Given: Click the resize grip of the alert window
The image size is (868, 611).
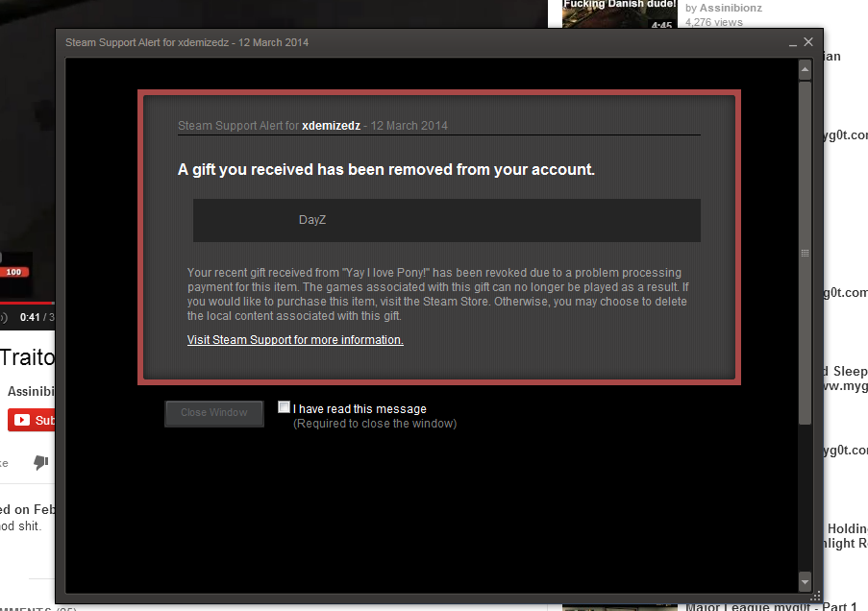Looking at the screenshot, I should 815,597.
